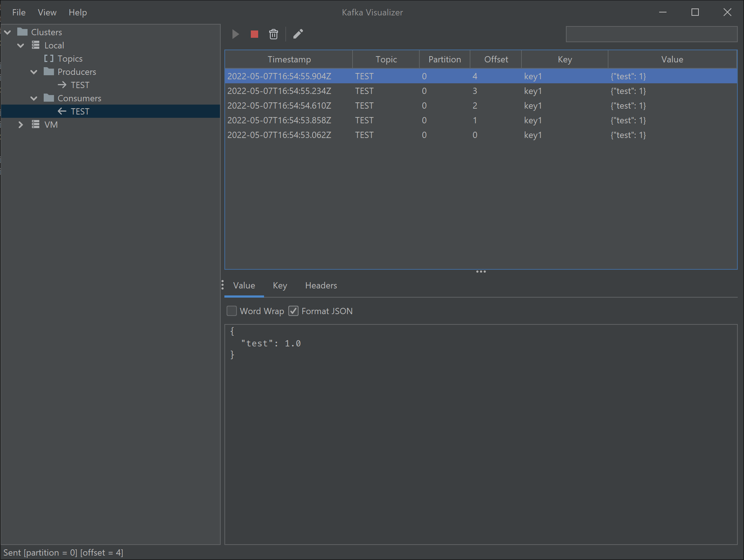Viewport: 744px width, 560px height.
Task: Collapse the Consumers folder chevron
Action: pos(34,98)
